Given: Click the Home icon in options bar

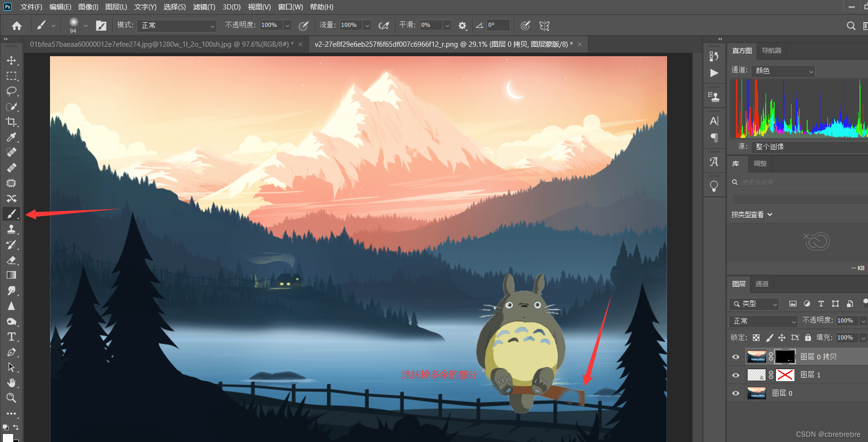Looking at the screenshot, I should [x=17, y=25].
